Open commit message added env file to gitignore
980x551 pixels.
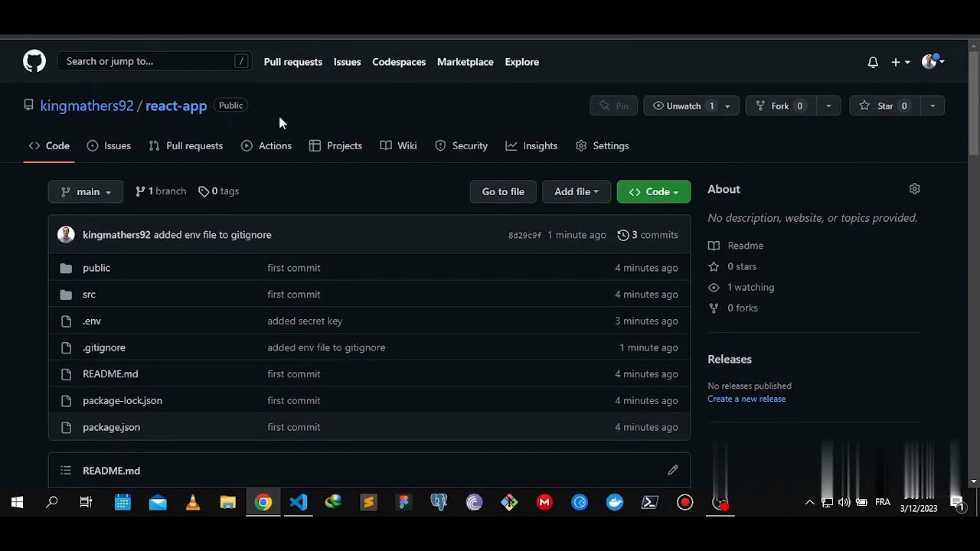pos(213,235)
